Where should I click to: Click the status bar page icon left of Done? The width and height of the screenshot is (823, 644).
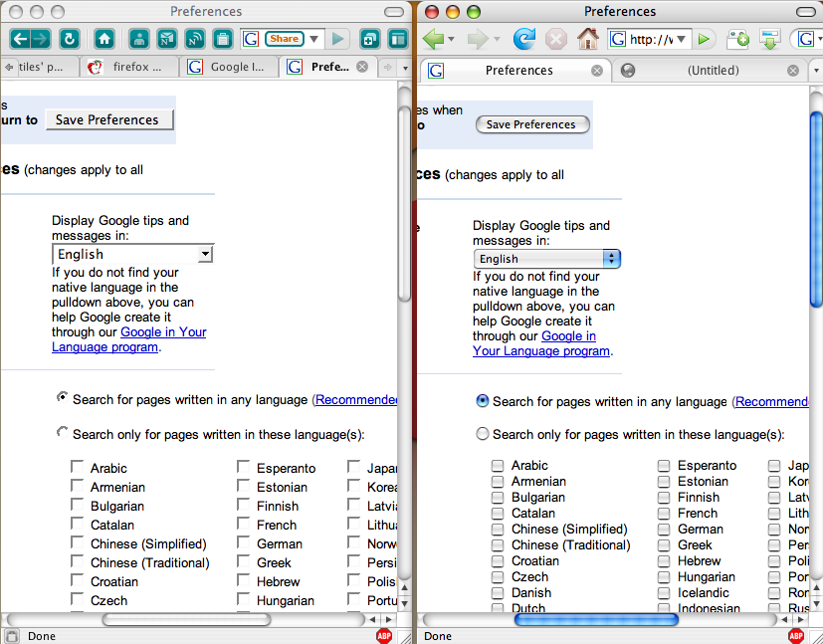pyautogui.click(x=12, y=636)
